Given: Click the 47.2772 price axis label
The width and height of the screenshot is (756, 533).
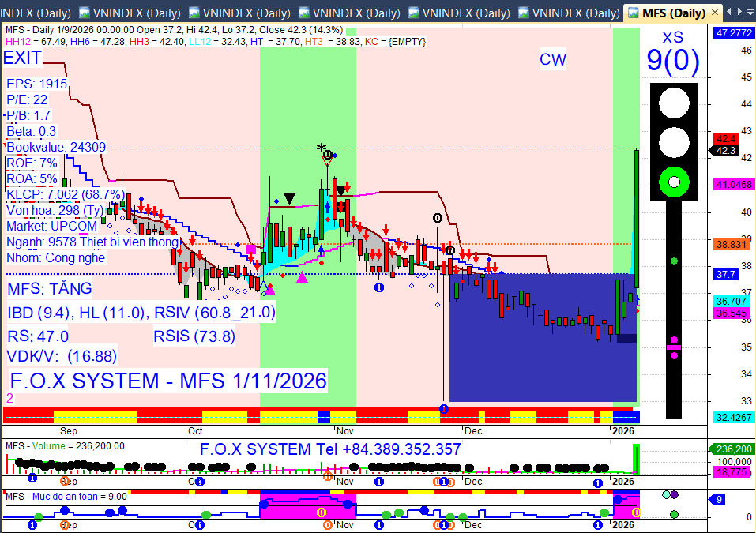Looking at the screenshot, I should click(734, 33).
